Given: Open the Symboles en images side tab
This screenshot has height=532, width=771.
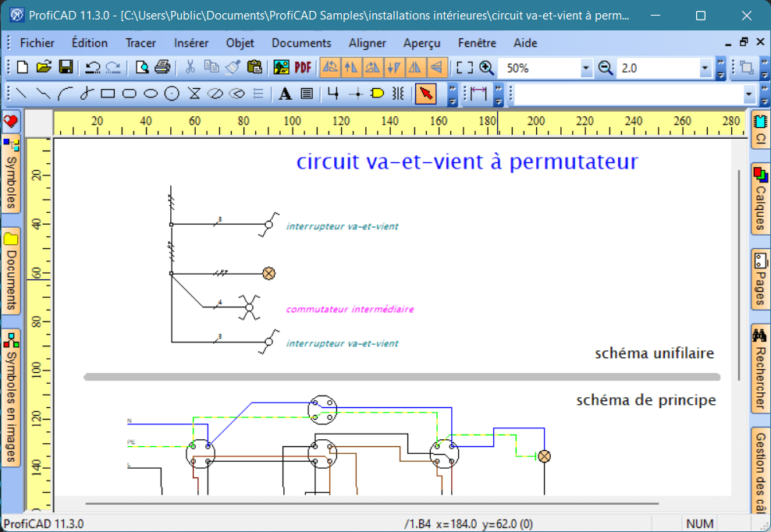Looking at the screenshot, I should (x=11, y=397).
